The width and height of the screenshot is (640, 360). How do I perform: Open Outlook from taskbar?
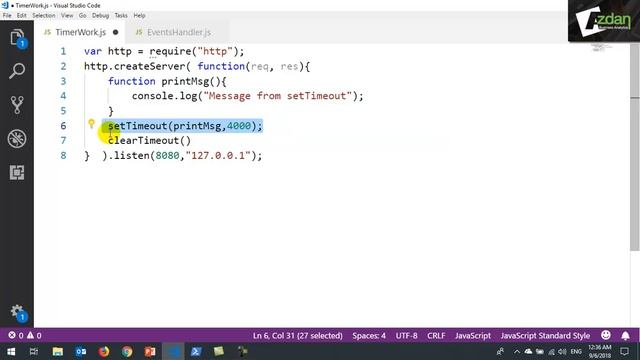(81, 351)
